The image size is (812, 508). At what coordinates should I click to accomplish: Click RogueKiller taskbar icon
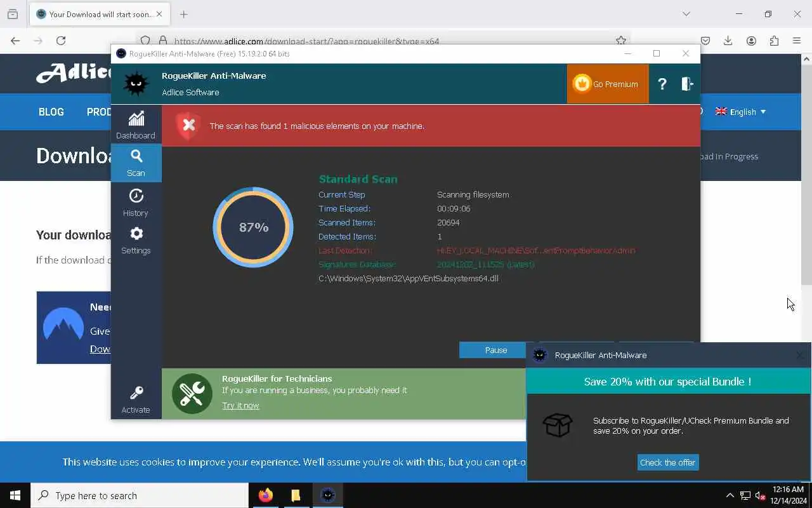327,495
